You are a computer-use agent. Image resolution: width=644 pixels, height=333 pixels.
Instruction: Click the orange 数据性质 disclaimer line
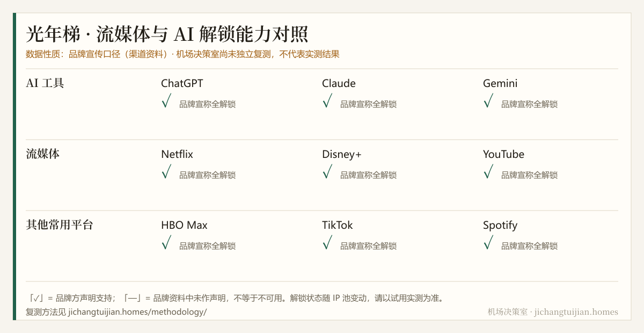pos(182,54)
